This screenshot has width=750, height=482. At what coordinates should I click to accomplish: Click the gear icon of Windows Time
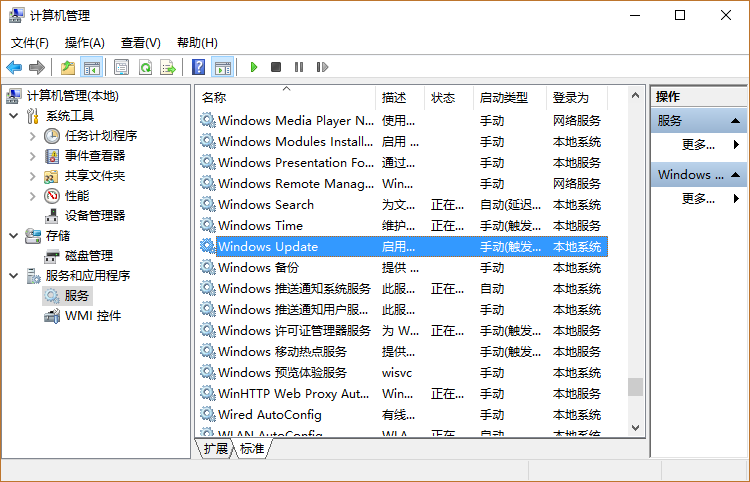(x=208, y=225)
